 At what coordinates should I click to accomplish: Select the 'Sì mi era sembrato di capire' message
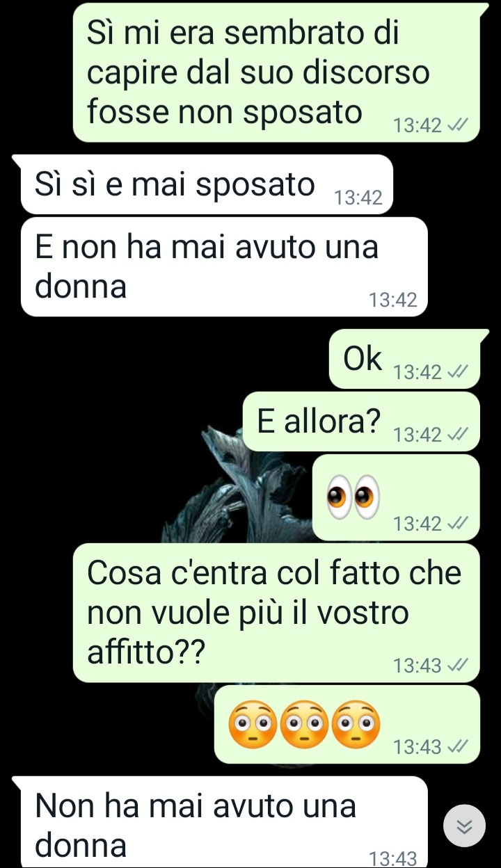click(276, 72)
